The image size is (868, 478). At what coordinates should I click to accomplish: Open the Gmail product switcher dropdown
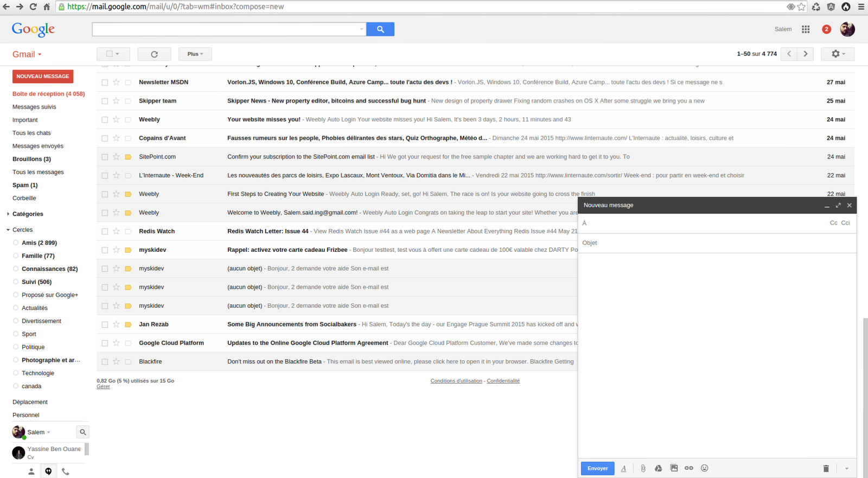pyautogui.click(x=27, y=54)
